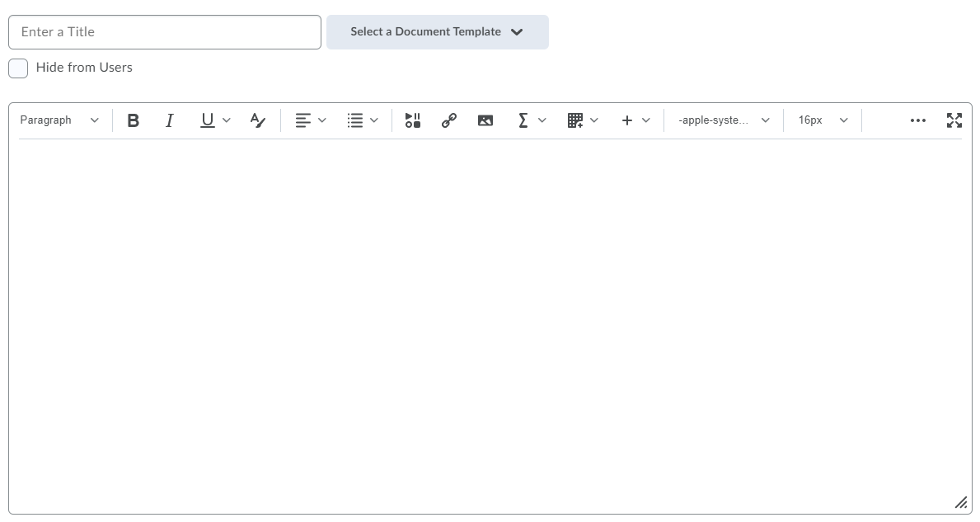Expand the font family dropdown
Viewport: 980px width, 522px height.
724,120
